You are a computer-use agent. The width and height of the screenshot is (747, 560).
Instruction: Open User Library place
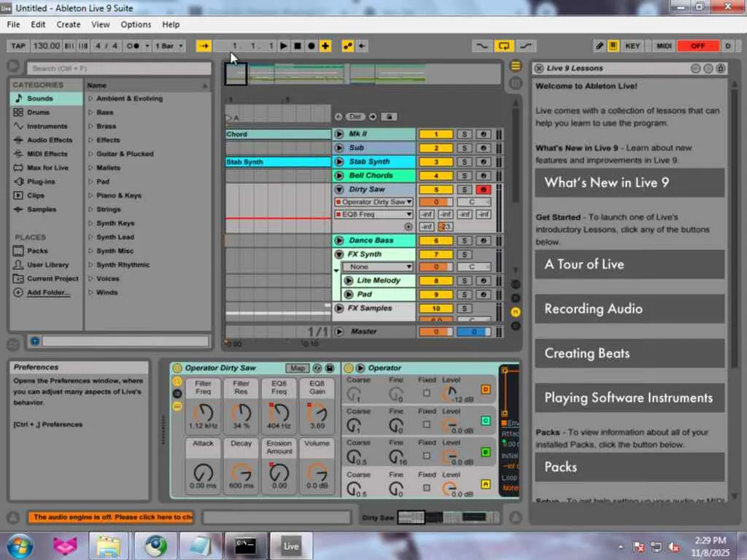click(x=46, y=264)
